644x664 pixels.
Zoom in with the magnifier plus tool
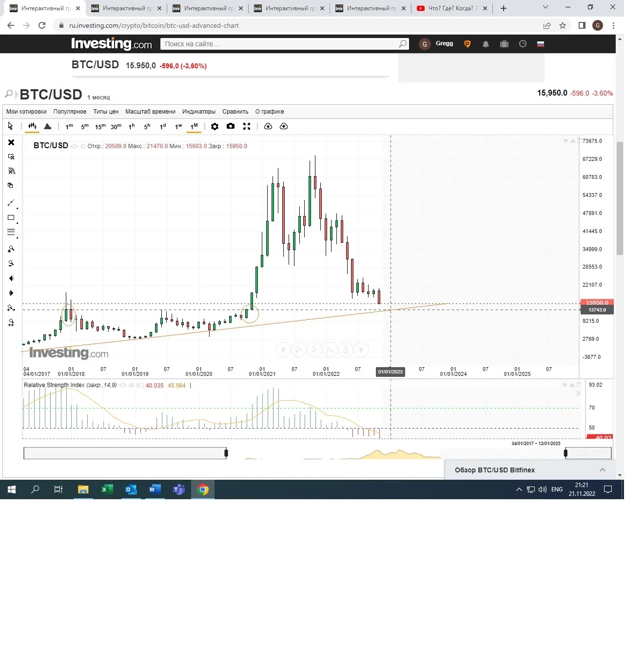pos(11,249)
